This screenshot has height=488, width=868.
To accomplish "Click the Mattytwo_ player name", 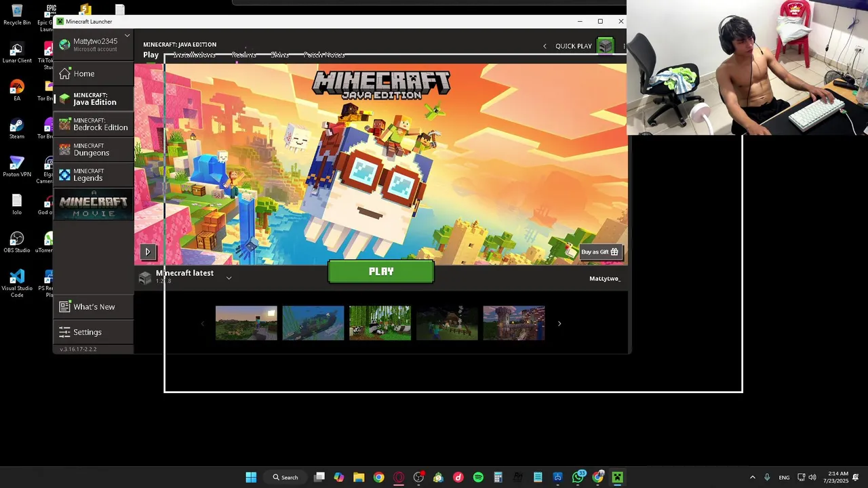I will coord(605,279).
